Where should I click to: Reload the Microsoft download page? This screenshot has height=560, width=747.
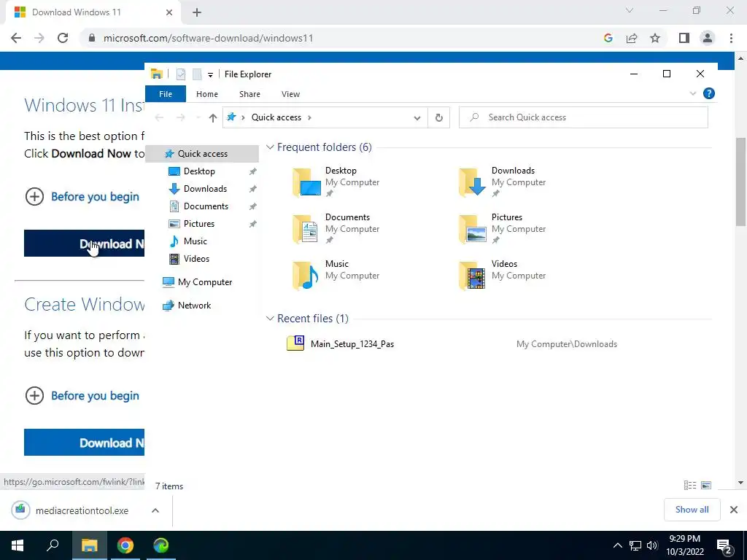pos(63,38)
